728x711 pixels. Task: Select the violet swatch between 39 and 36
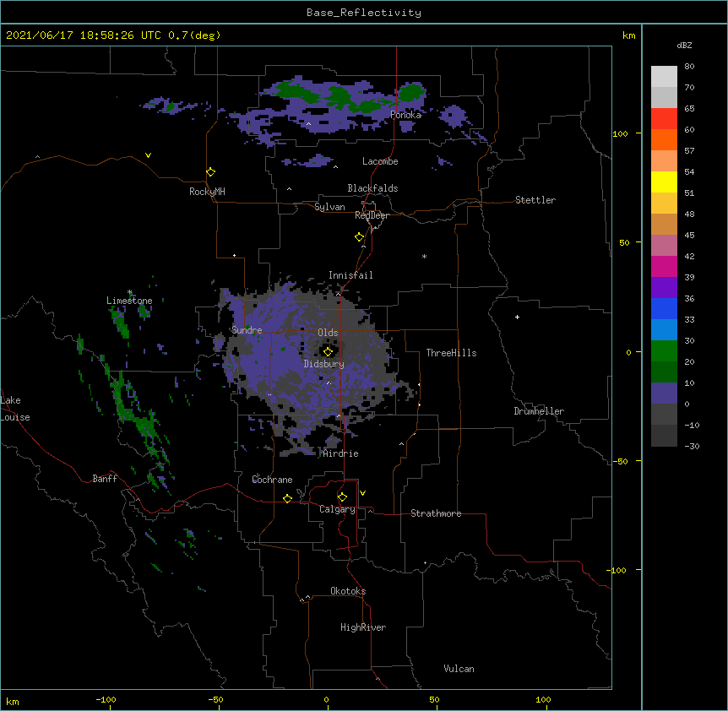(664, 287)
